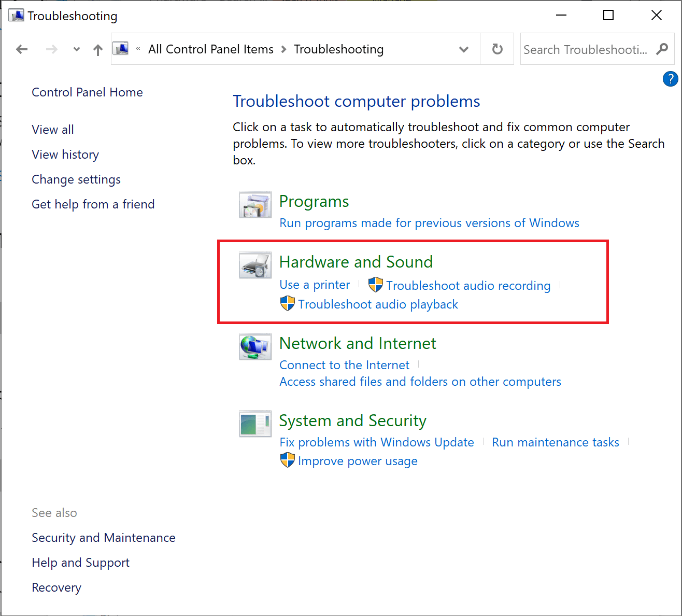682x616 pixels.
Task: Open Change settings
Action: coord(76,179)
